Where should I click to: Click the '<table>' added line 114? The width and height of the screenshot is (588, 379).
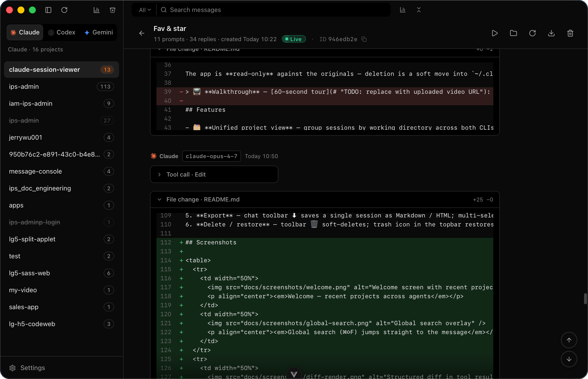325,260
